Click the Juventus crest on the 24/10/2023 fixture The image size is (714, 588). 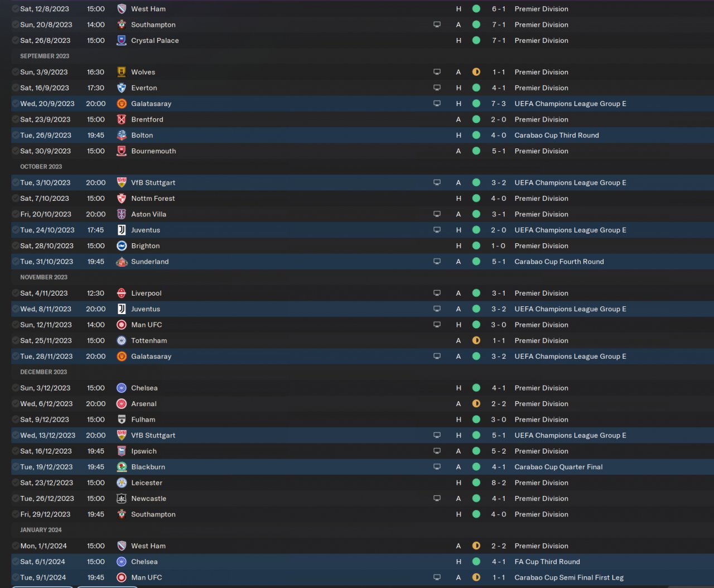[x=122, y=230]
